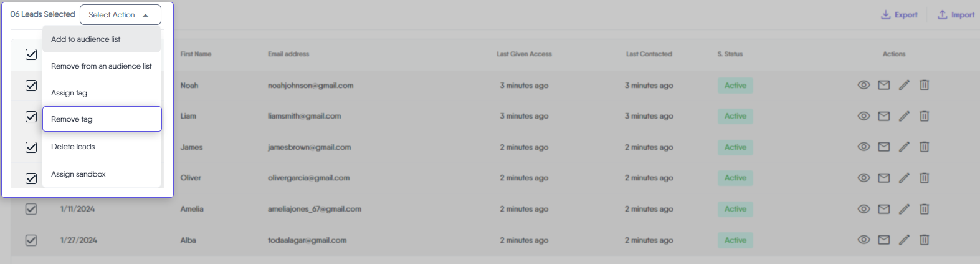Click the Export button
Screen dimensions: 980x264
click(x=899, y=15)
